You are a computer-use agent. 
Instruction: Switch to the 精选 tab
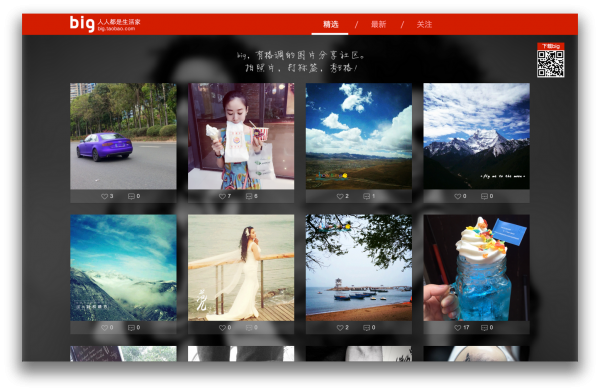click(x=330, y=24)
